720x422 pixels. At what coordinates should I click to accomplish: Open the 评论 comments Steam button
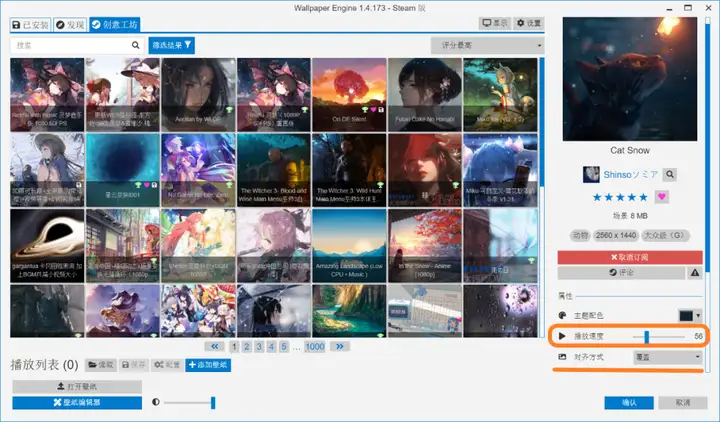[621, 273]
